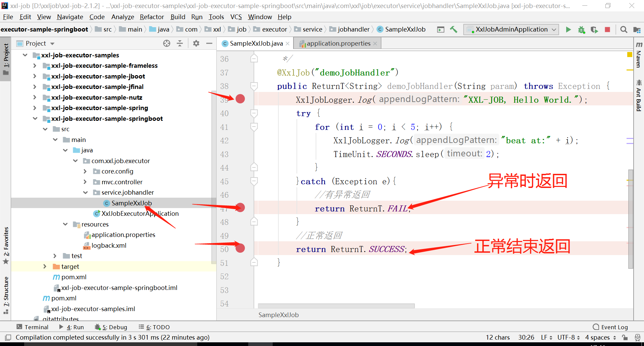Expand the target folder
644x346 pixels.
point(45,266)
